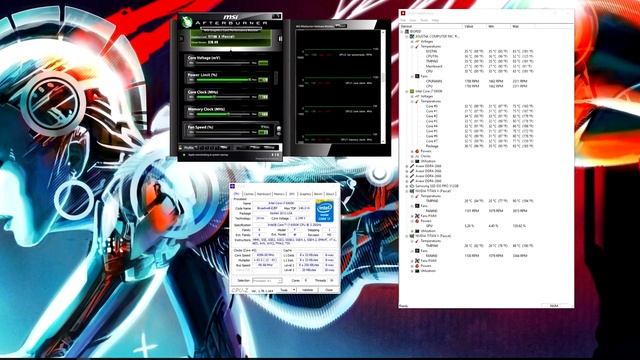Expand the Samsung SSD 850 PRO node

coord(406,186)
